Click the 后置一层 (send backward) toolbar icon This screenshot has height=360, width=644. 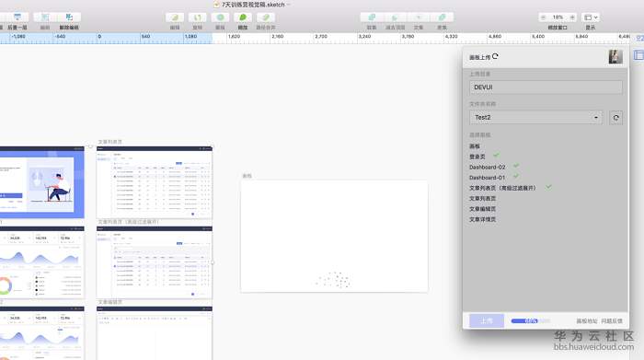coord(17,17)
